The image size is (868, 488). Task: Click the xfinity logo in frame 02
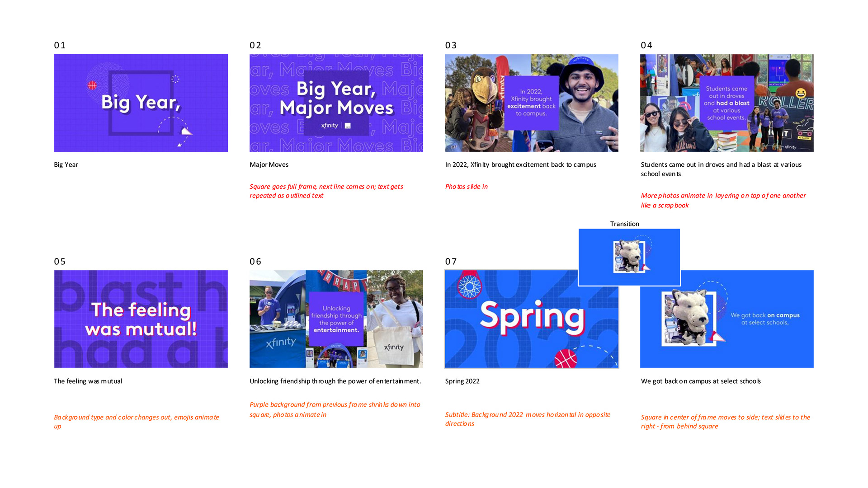tap(330, 126)
